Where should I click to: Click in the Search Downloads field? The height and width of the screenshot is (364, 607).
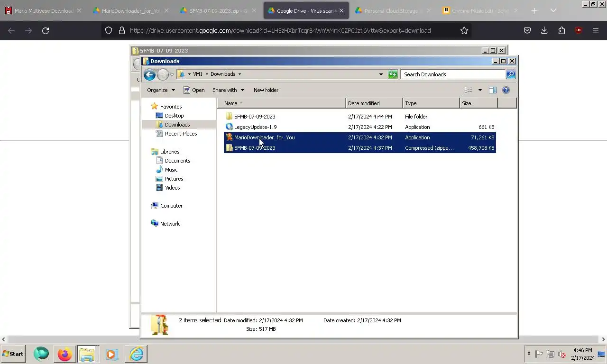coord(453,74)
